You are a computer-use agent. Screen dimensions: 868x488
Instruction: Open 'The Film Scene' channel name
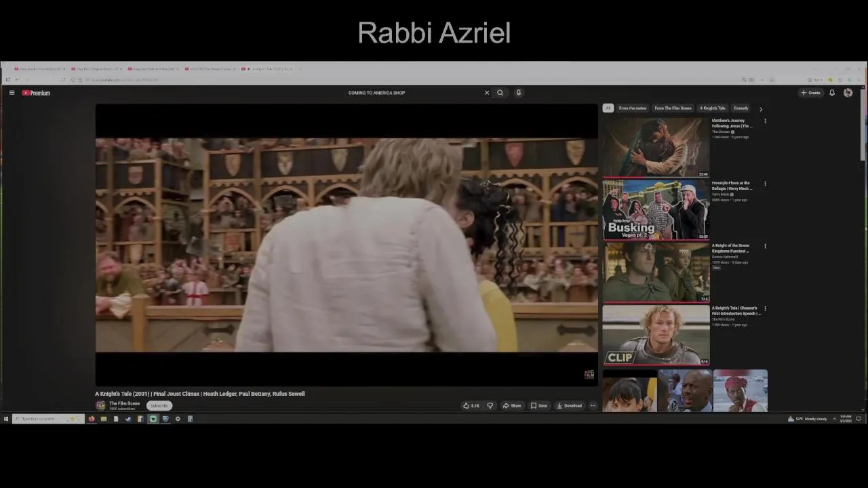click(x=124, y=403)
